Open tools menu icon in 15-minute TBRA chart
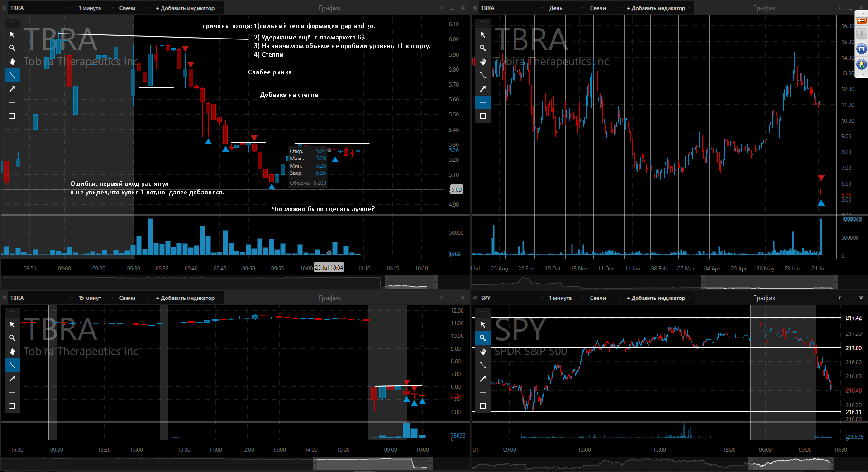This screenshot has height=472, width=868. [x=12, y=313]
